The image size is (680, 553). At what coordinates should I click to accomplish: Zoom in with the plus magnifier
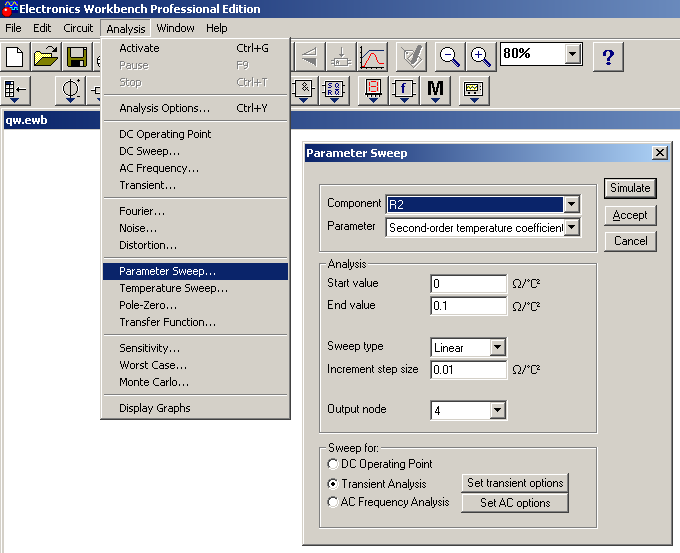(x=481, y=57)
